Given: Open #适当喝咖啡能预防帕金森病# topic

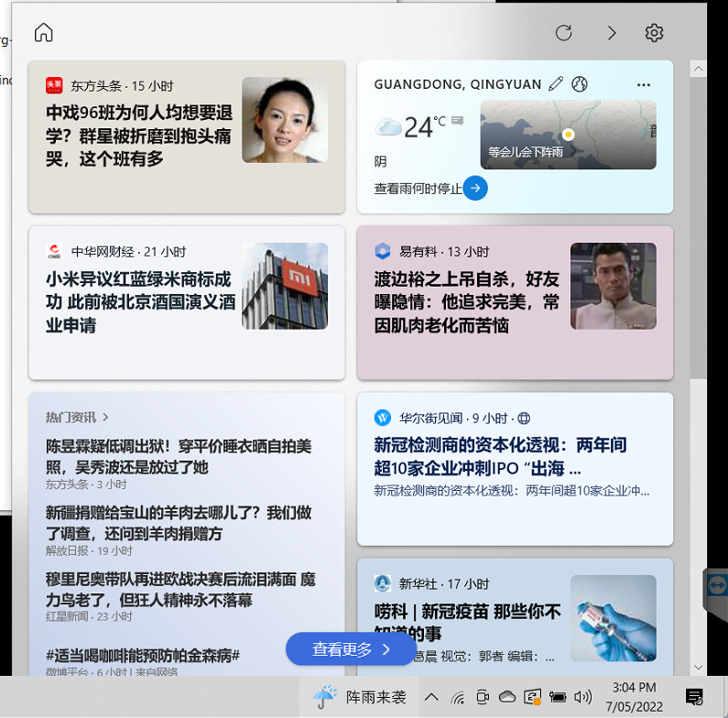Looking at the screenshot, I should pyautogui.click(x=143, y=656).
